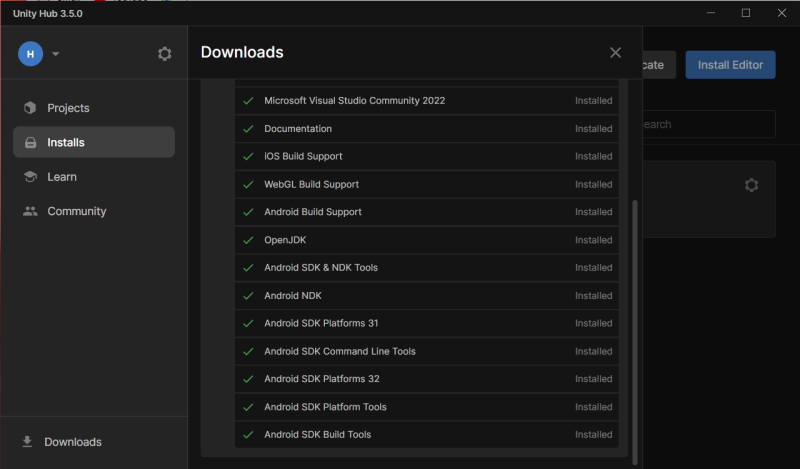Click the checkmark beside Android SDK Platforms 32
This screenshot has width=800, height=469.
[248, 379]
